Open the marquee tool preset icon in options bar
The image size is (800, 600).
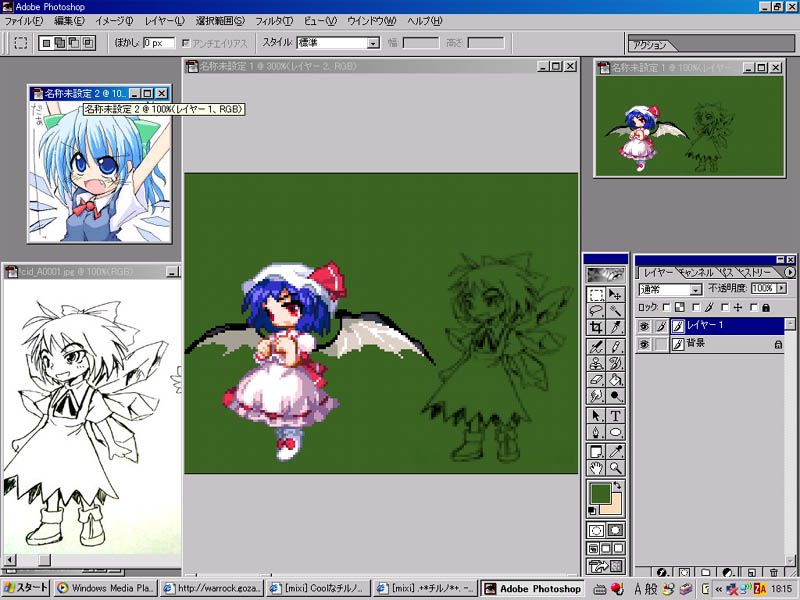click(20, 43)
